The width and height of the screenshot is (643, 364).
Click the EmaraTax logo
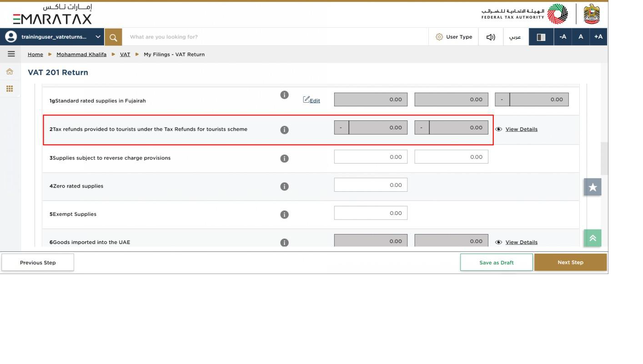click(52, 14)
